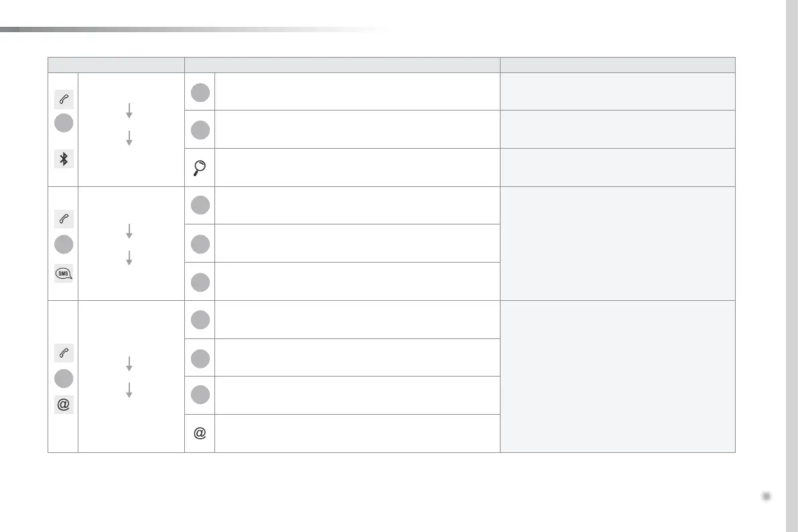
Task: Click the lower down arrow in the email section
Action: point(129,391)
